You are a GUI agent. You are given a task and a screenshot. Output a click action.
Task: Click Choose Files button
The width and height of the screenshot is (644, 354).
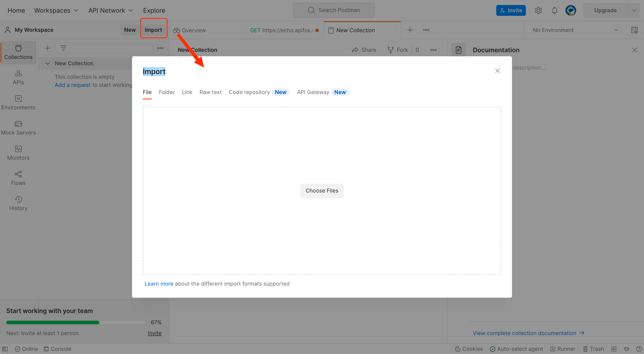[x=322, y=191]
